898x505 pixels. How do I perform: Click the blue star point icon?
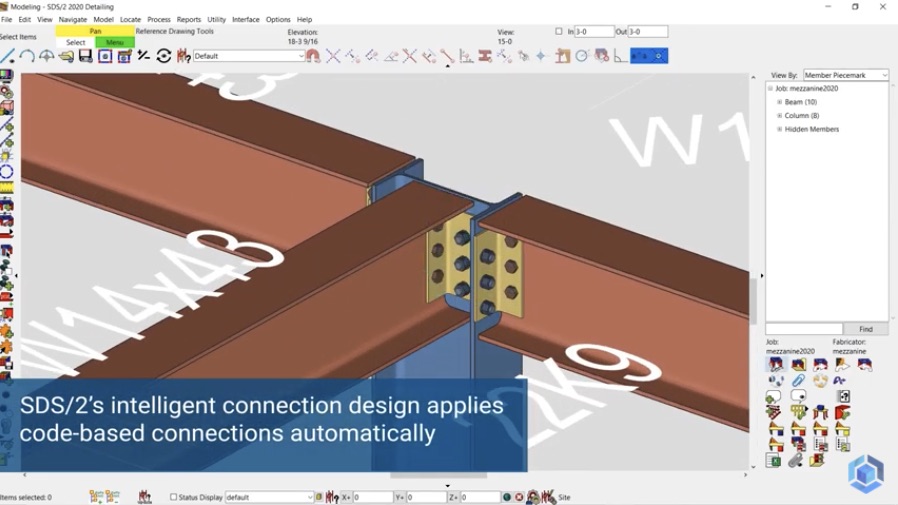click(541, 56)
